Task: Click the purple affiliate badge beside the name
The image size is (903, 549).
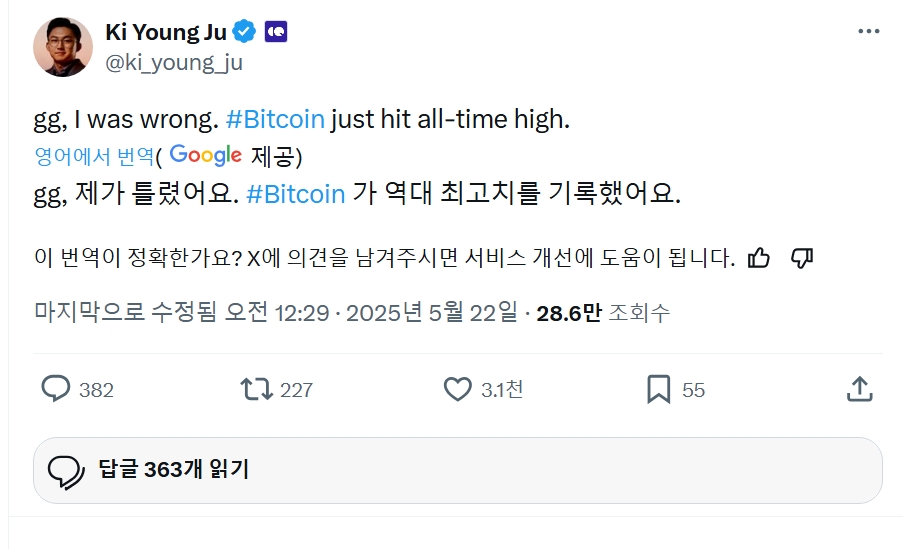Action: [276, 32]
